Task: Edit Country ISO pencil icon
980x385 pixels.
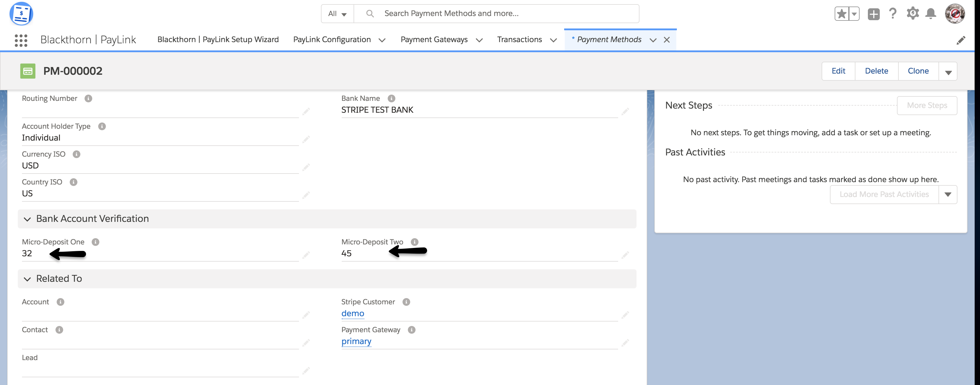Action: pos(306,195)
